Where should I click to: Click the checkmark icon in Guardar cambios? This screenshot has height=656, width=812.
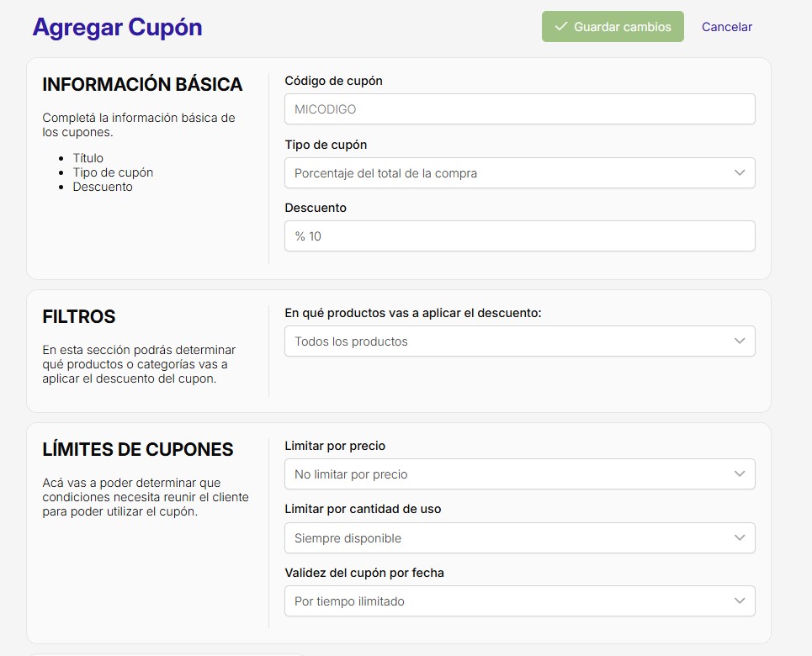click(x=561, y=27)
